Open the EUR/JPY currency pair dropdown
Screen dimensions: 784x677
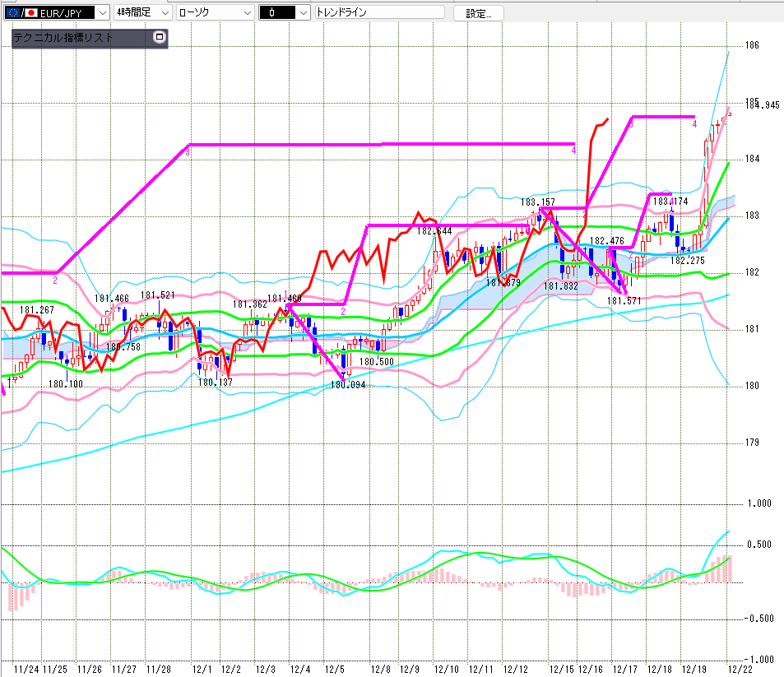pos(101,13)
